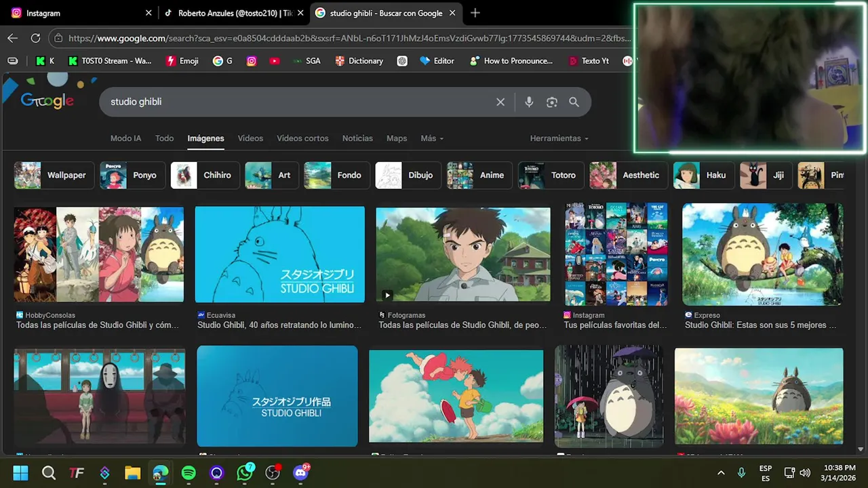
Task: Filter images by Art chip
Action: [x=271, y=175]
